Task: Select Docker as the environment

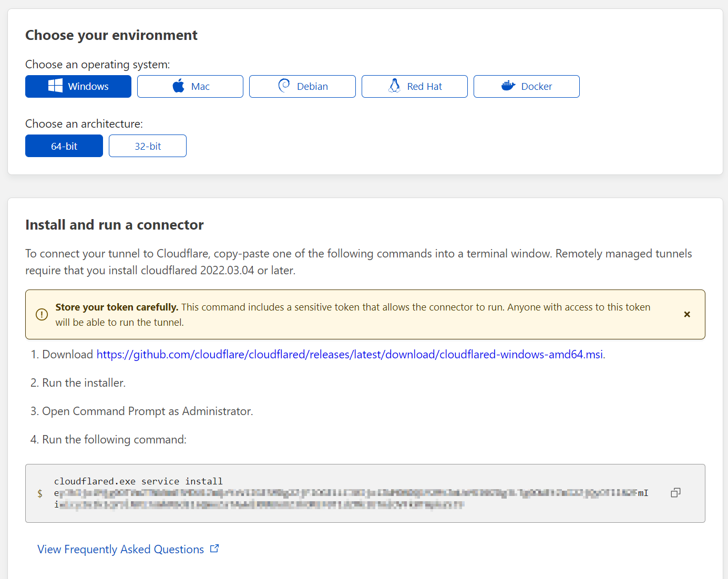Action: pyautogui.click(x=526, y=86)
